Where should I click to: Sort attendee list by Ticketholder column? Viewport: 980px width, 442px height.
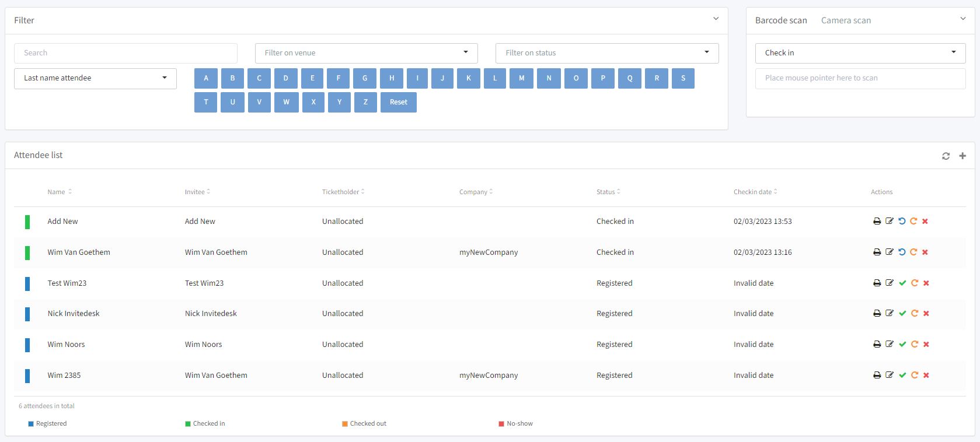tap(343, 192)
